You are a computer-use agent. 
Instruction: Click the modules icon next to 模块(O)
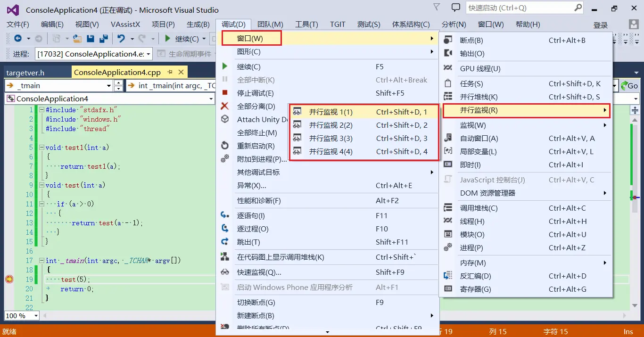pos(448,235)
